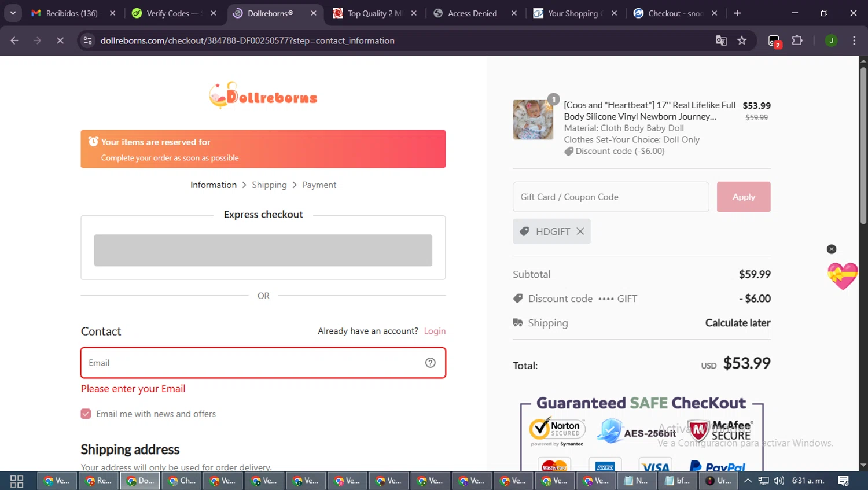The image size is (868, 490).
Task: Open the Windows notification center
Action: pyautogui.click(x=844, y=481)
